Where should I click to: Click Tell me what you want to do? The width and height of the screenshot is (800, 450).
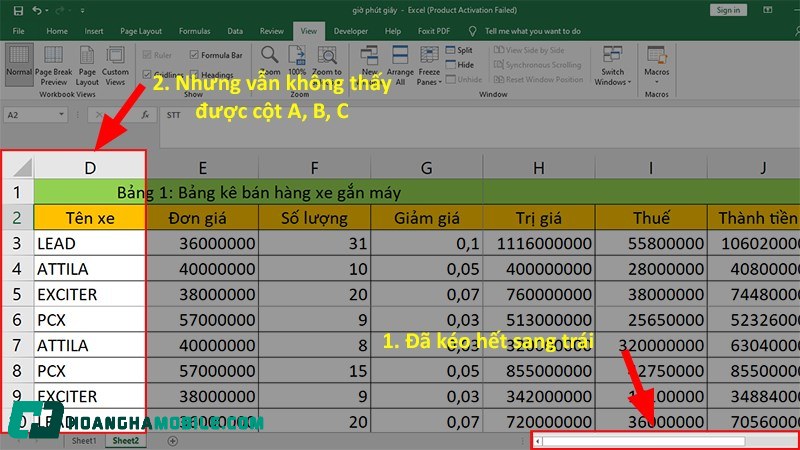click(x=533, y=31)
